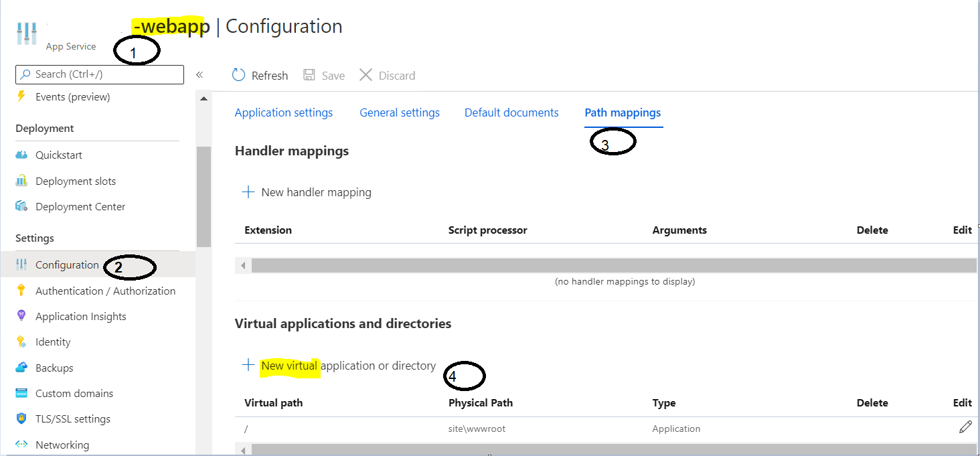980x456 pixels.
Task: Click the Virtual path column header
Action: pos(273,402)
